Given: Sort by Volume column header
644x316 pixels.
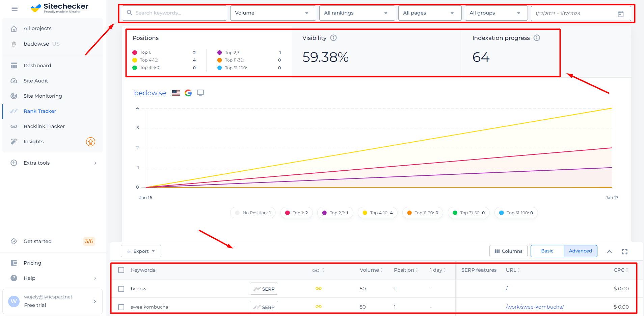Looking at the screenshot, I should click(371, 270).
